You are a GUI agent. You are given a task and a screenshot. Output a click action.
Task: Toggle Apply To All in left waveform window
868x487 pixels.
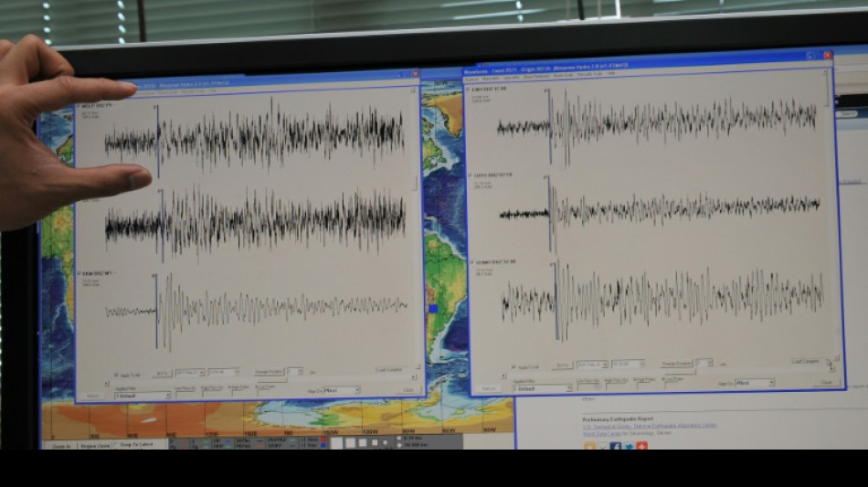pos(115,375)
